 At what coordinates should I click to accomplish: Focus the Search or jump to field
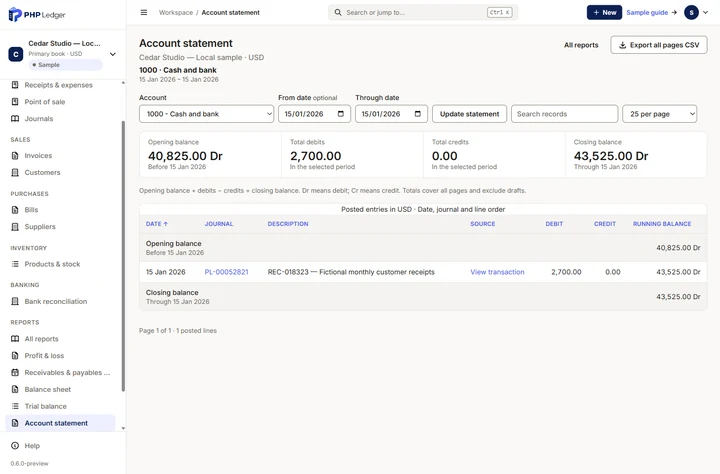click(x=423, y=12)
